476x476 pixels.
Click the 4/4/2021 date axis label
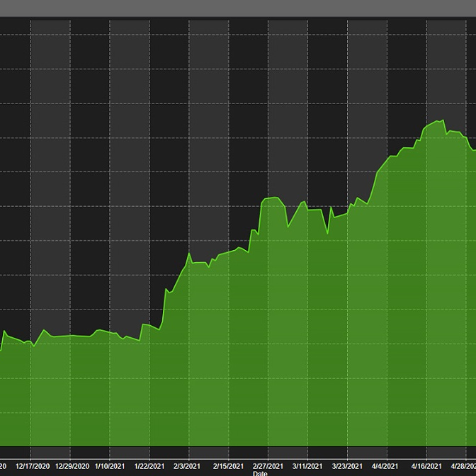pos(385,466)
